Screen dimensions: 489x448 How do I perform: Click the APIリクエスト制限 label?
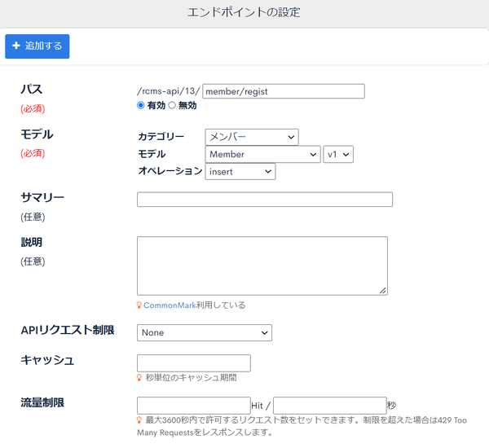(x=68, y=330)
